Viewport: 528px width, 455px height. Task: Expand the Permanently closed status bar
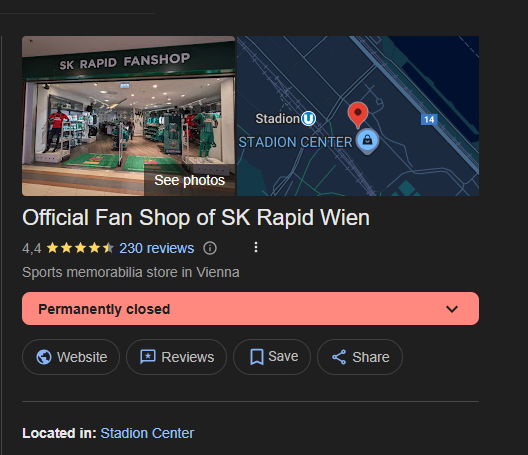coord(250,308)
